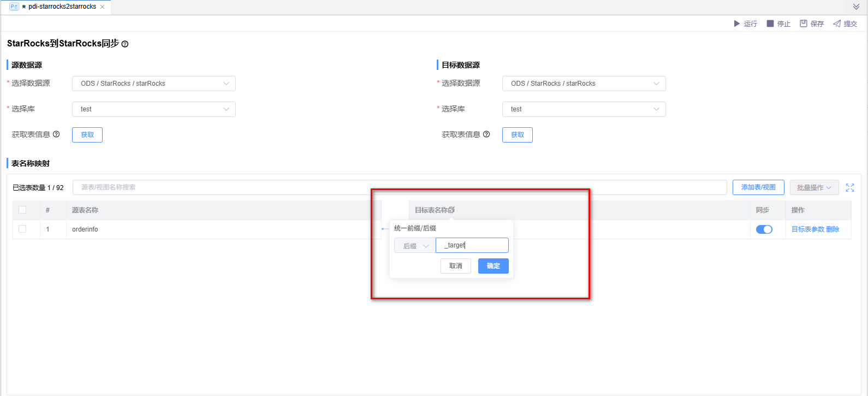The image size is (868, 396).
Task: Click edit icon beside target table name header
Action: [x=451, y=210]
